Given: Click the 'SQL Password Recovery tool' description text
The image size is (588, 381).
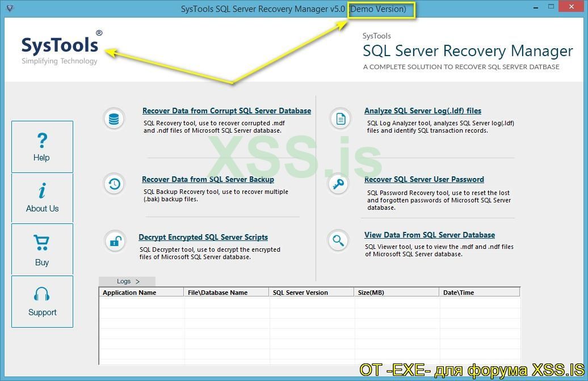Looking at the screenshot, I should (x=439, y=200).
